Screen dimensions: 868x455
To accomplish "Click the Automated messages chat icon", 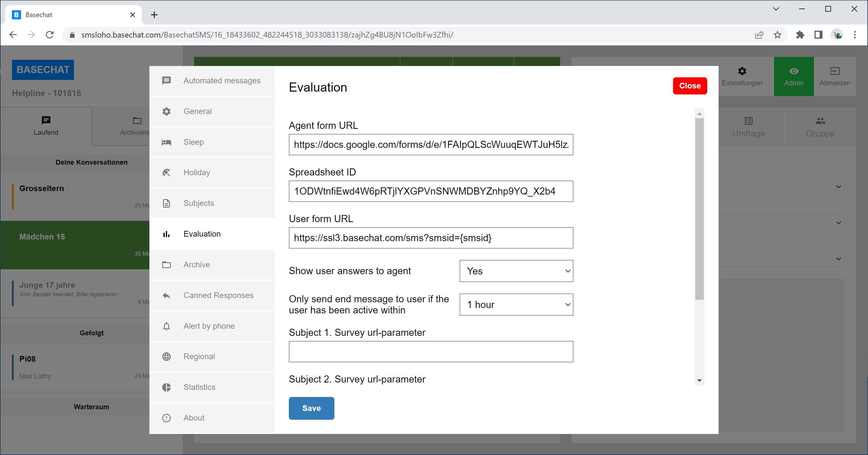I will click(166, 80).
